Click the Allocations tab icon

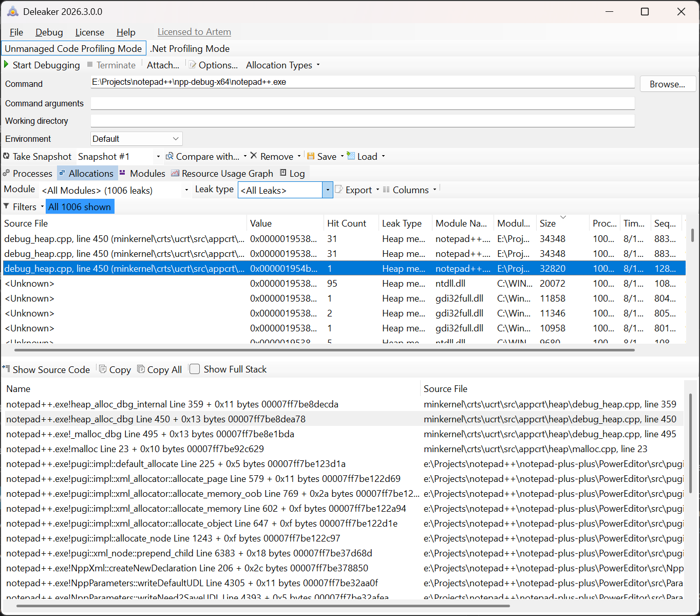[x=62, y=173]
